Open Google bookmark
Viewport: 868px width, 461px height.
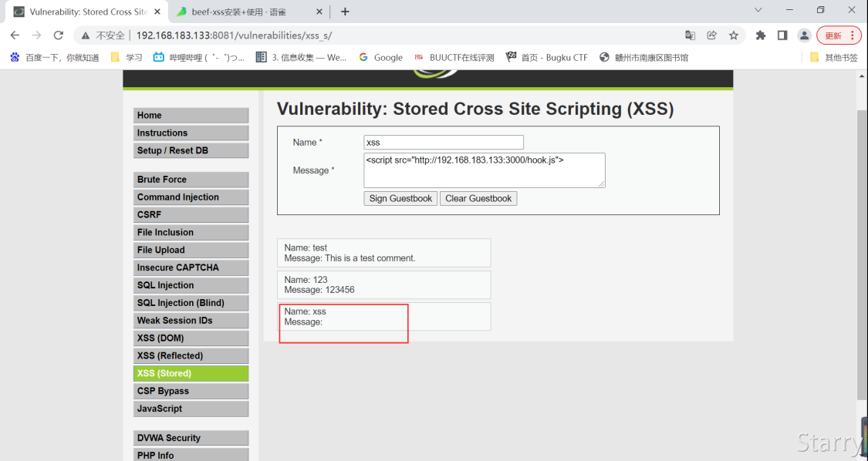(381, 57)
